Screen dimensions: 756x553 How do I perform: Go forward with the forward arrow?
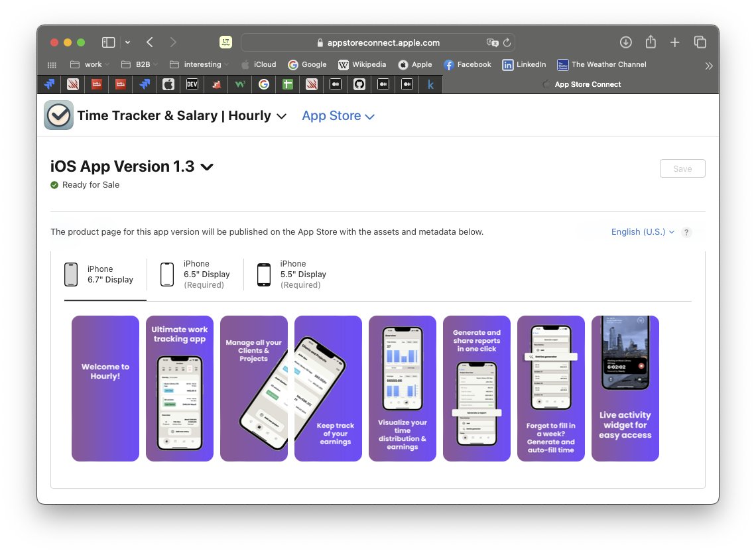pos(173,42)
